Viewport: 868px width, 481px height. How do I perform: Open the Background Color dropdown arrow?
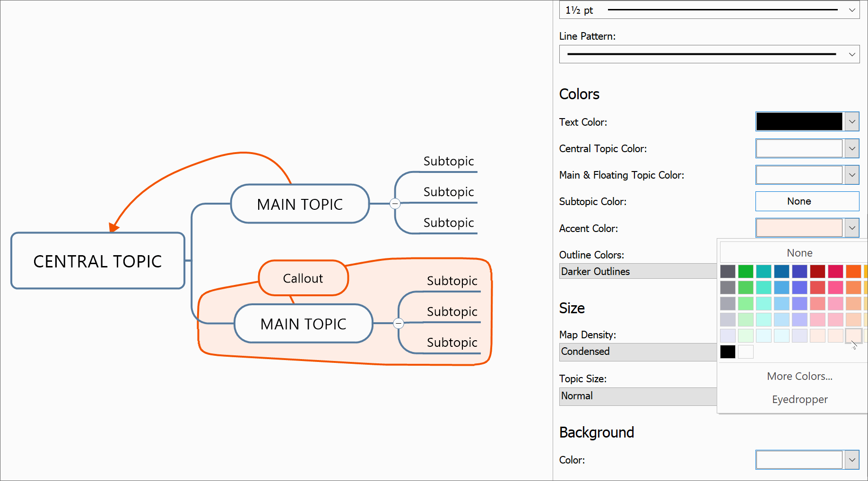pos(852,460)
